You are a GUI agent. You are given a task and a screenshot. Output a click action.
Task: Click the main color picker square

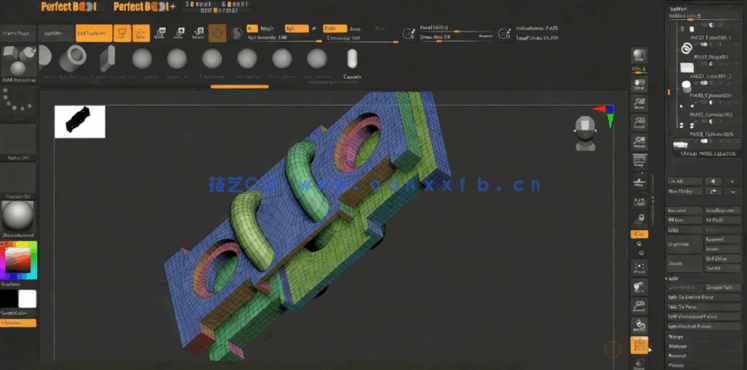pyautogui.click(x=18, y=259)
